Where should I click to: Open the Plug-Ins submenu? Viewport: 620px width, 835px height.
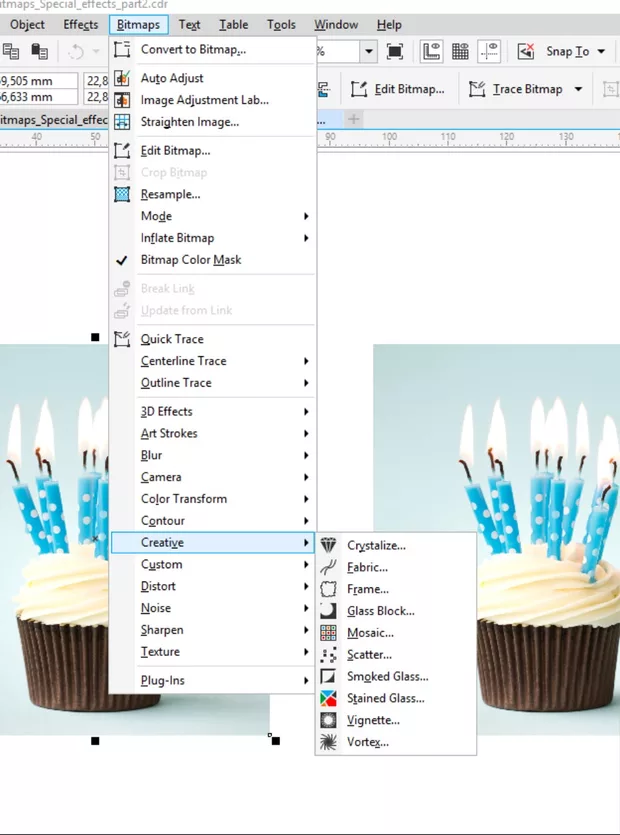213,680
